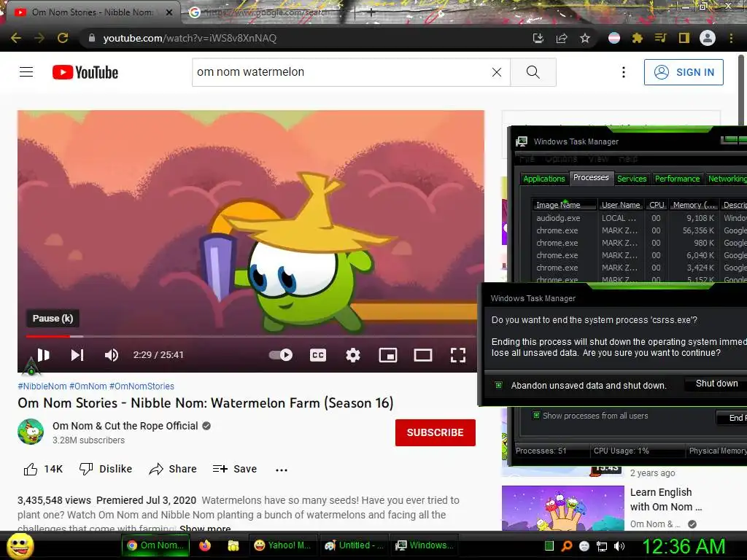
Task: Open the Networking tab in Task Manager
Action: 727,179
